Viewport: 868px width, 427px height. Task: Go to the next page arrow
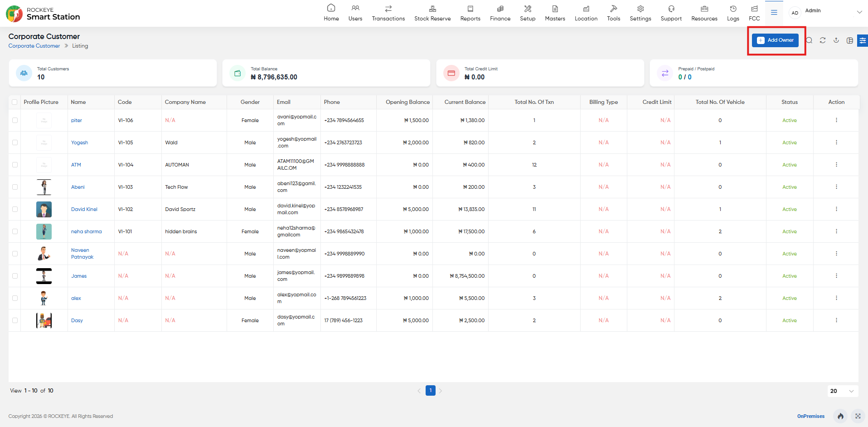coord(441,391)
